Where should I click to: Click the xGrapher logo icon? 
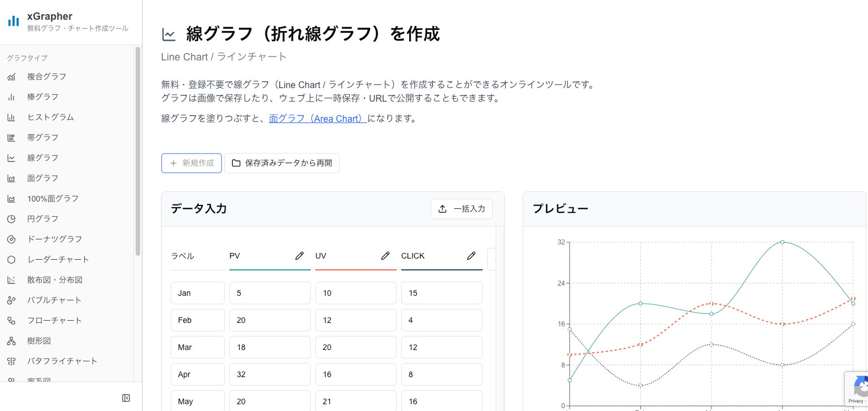click(x=13, y=21)
